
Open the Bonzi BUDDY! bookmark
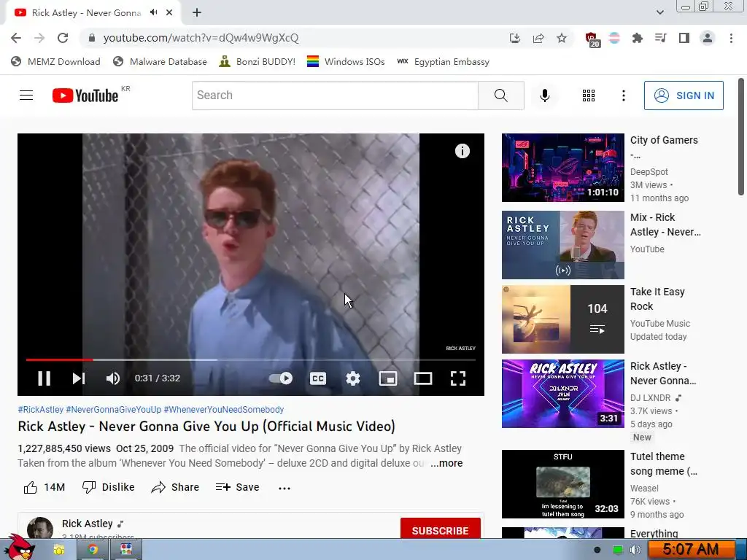click(x=258, y=61)
